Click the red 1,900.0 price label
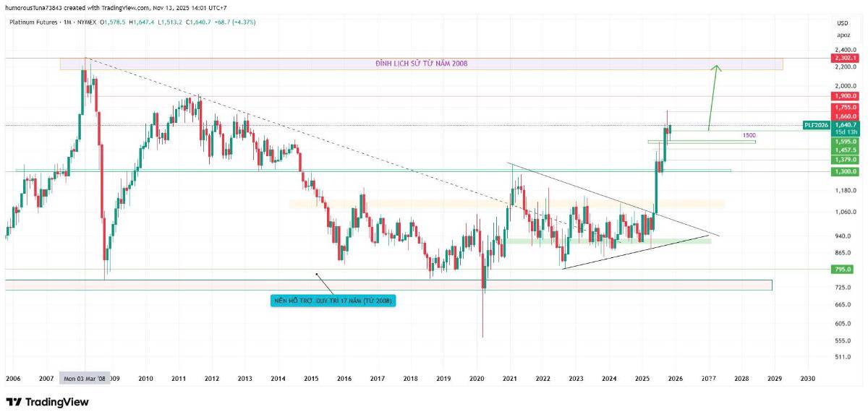Screen dimensions: 868x417 [844, 95]
